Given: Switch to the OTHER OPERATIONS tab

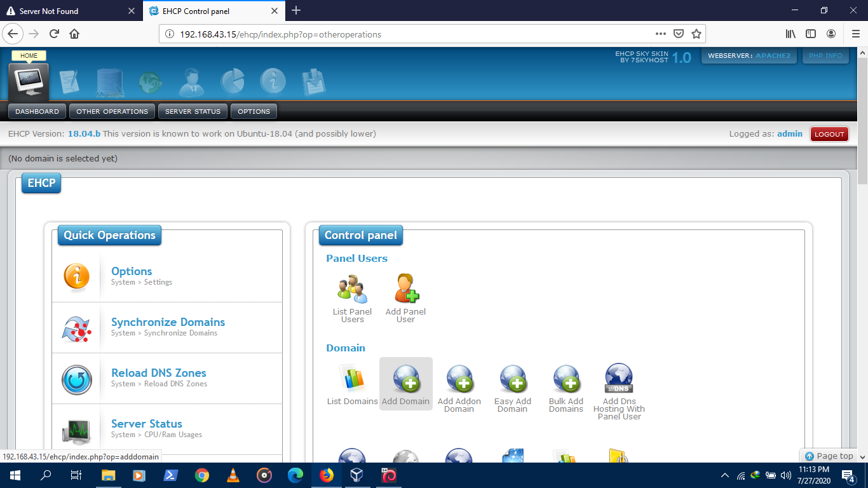Looking at the screenshot, I should pyautogui.click(x=112, y=111).
